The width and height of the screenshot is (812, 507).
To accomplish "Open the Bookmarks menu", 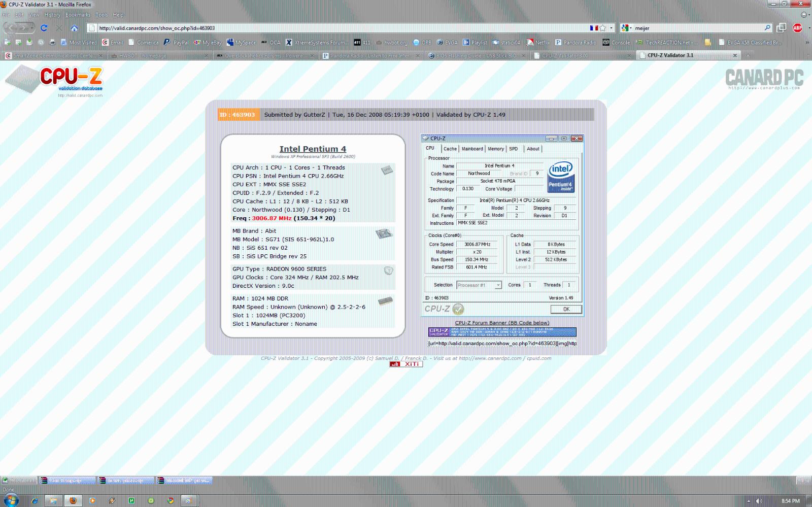I will 78,15.
